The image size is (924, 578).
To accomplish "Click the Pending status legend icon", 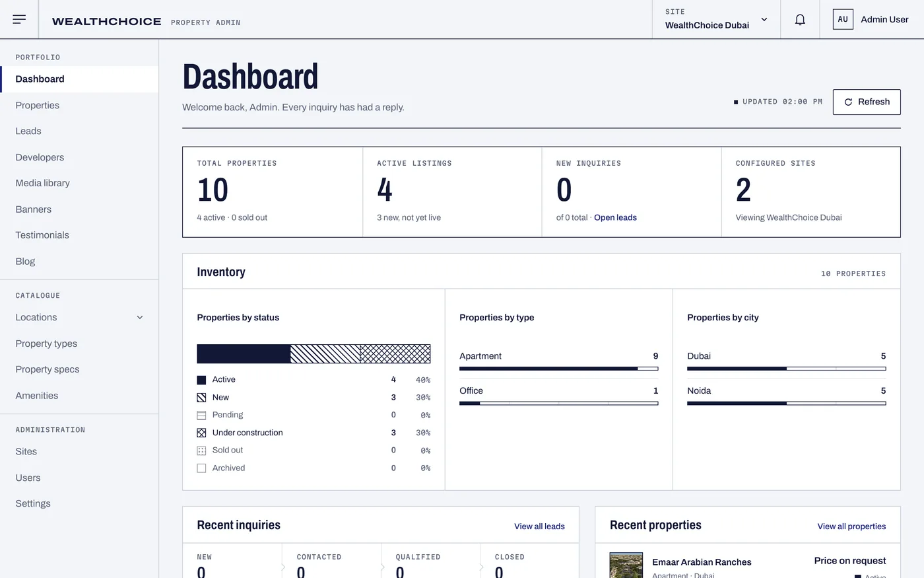I will click(x=201, y=415).
